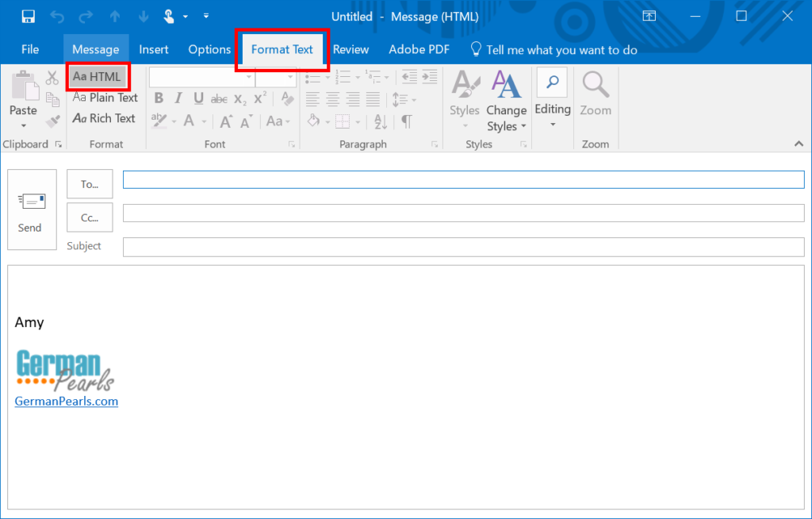812x519 pixels.
Task: Toggle Bold formatting
Action: tap(159, 98)
